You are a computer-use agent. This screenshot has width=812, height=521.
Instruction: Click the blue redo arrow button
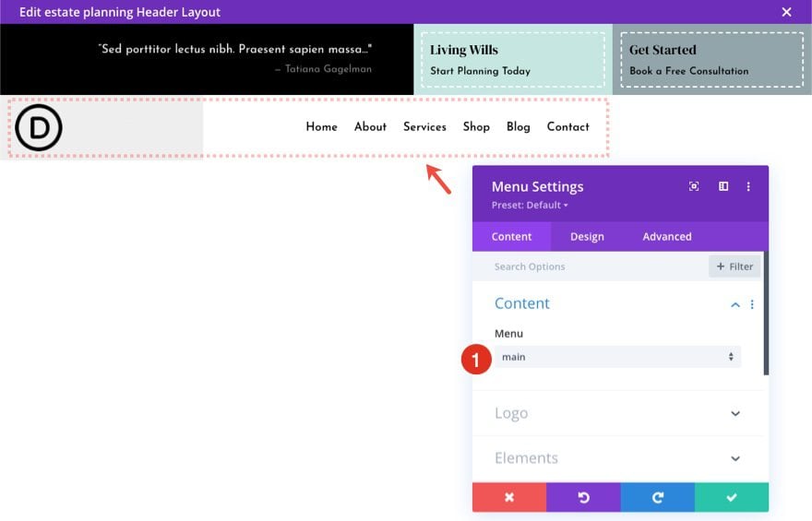coord(657,497)
